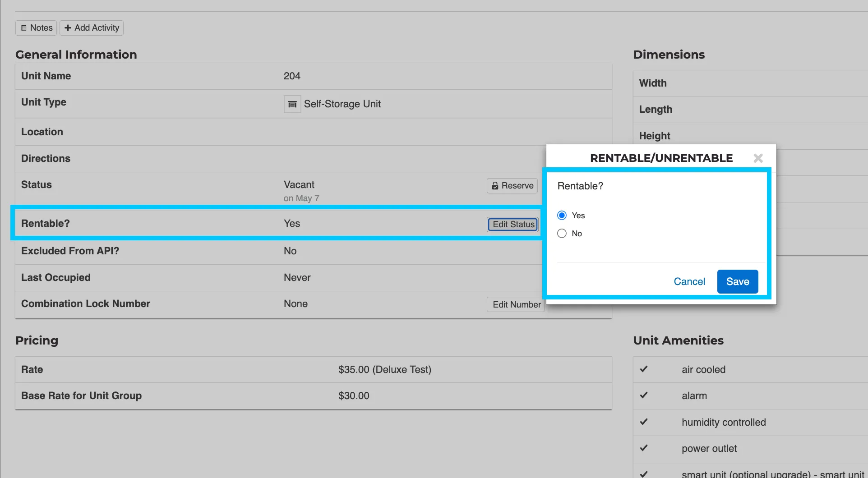Open the Notes button

36,28
